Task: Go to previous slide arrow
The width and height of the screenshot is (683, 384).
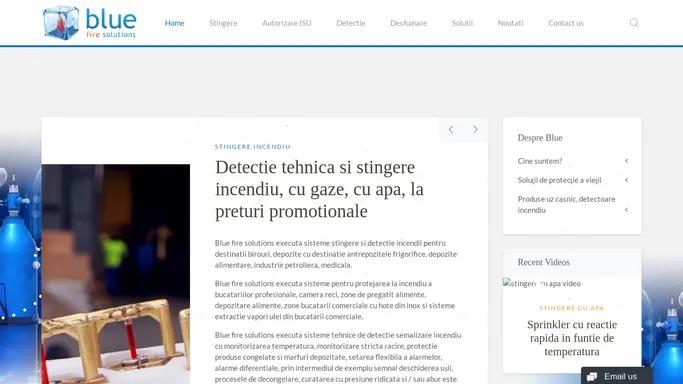Action: pos(451,130)
